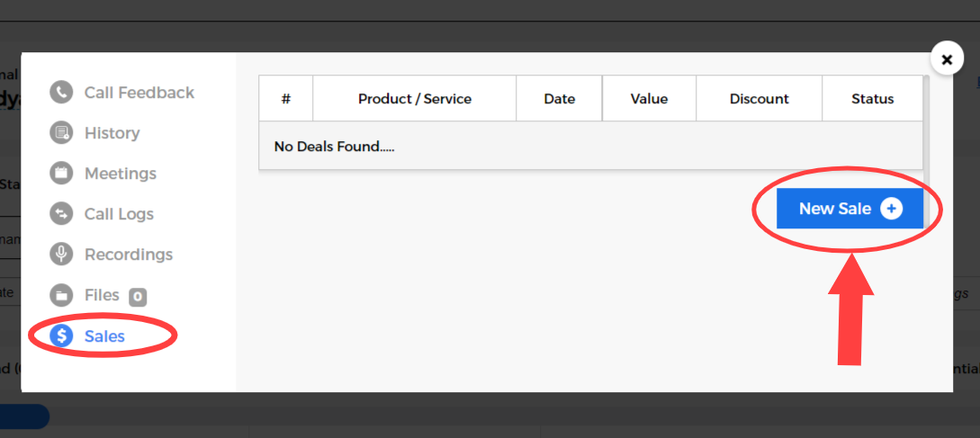Select the Recordings microphone icon

(61, 255)
